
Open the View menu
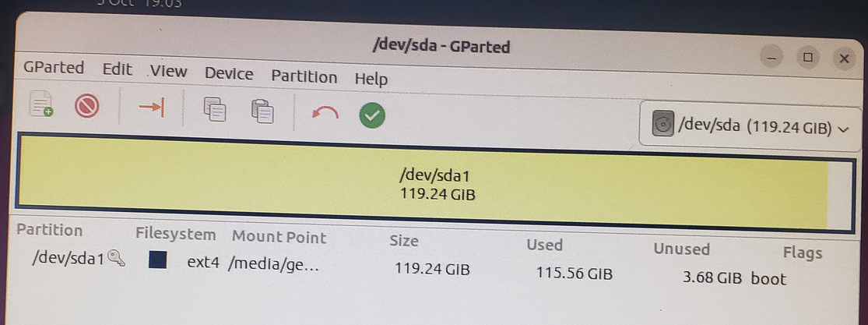click(169, 71)
